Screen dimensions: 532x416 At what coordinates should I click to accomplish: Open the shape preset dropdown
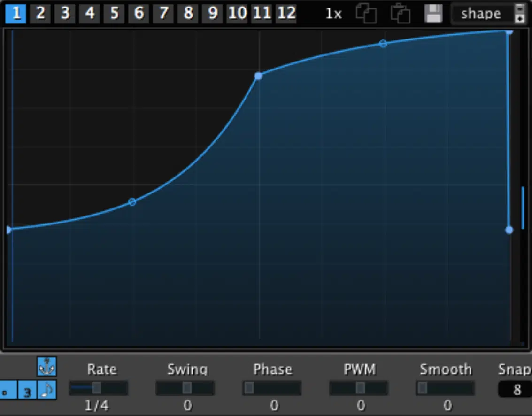pos(481,14)
